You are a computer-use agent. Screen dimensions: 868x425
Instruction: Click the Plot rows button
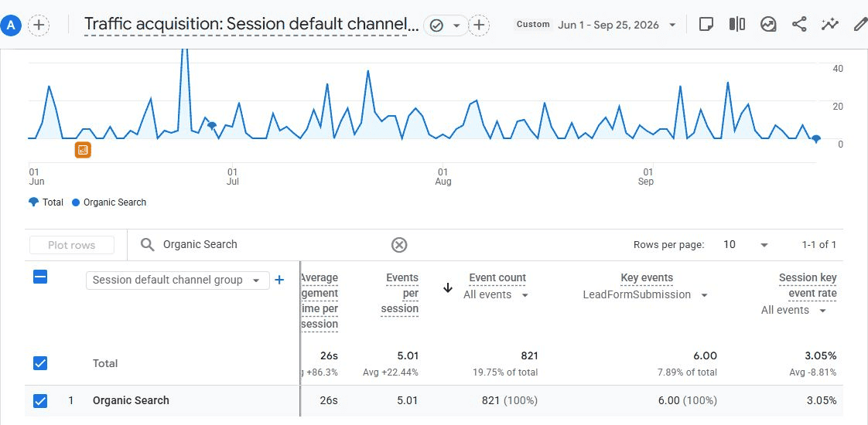[x=71, y=246]
